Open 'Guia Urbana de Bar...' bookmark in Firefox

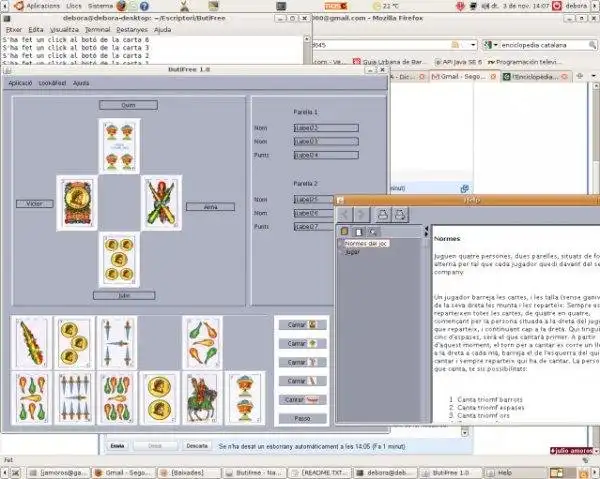point(389,62)
